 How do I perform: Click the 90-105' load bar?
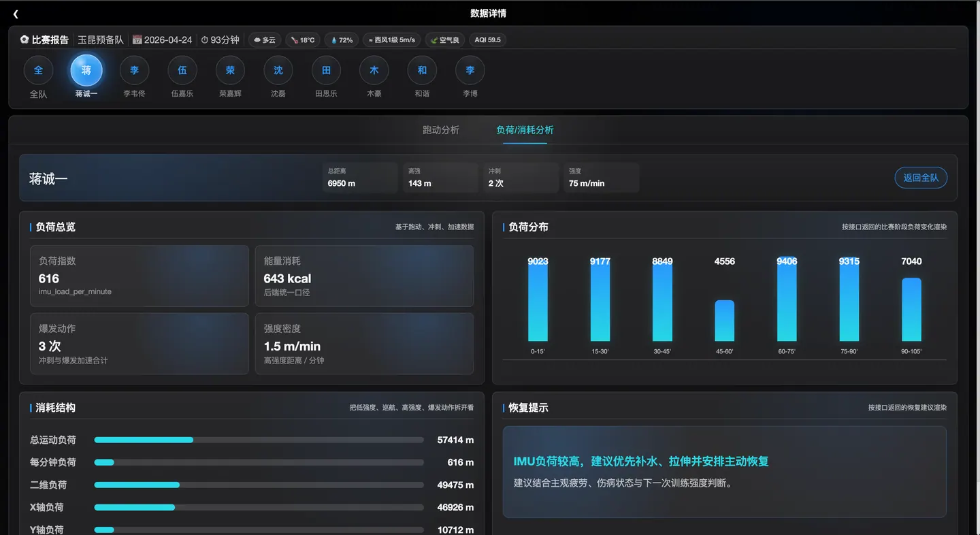[912, 310]
